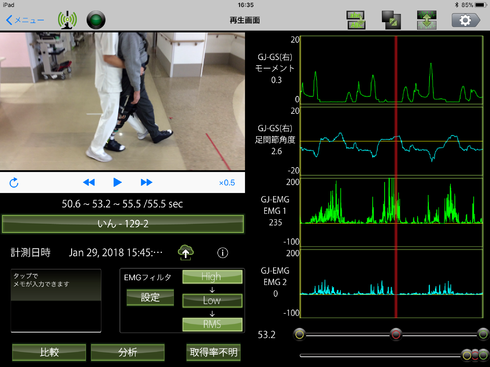Tap the memo input field

point(56,301)
